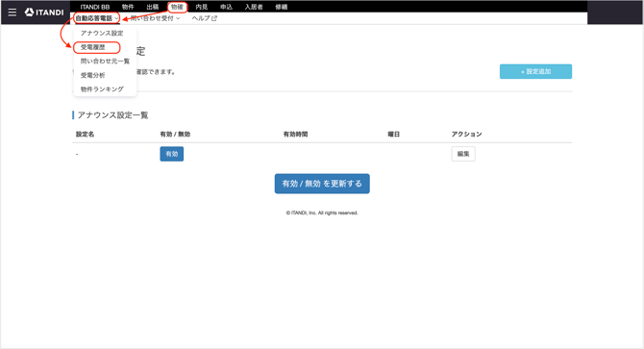Screen dimensions: 644x349
Task: Click the アクション column header
Action: tap(466, 135)
